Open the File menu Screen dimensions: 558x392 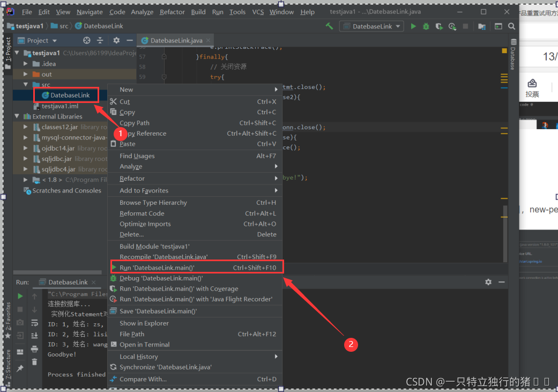[27, 12]
